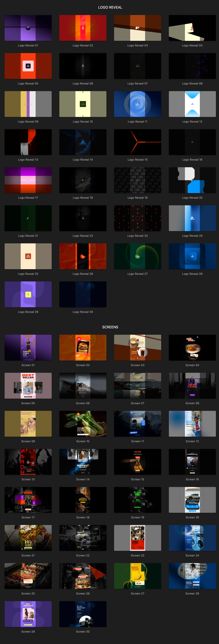Select Screen 14 Weekly Speaker thumbnail
This screenshot has width=219, height=644.
point(83,462)
